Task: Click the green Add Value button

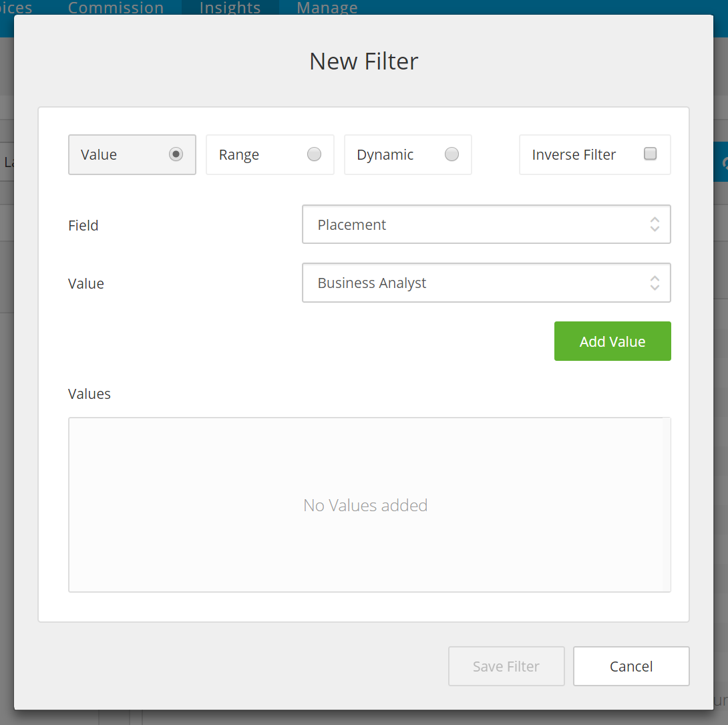Action: point(612,341)
